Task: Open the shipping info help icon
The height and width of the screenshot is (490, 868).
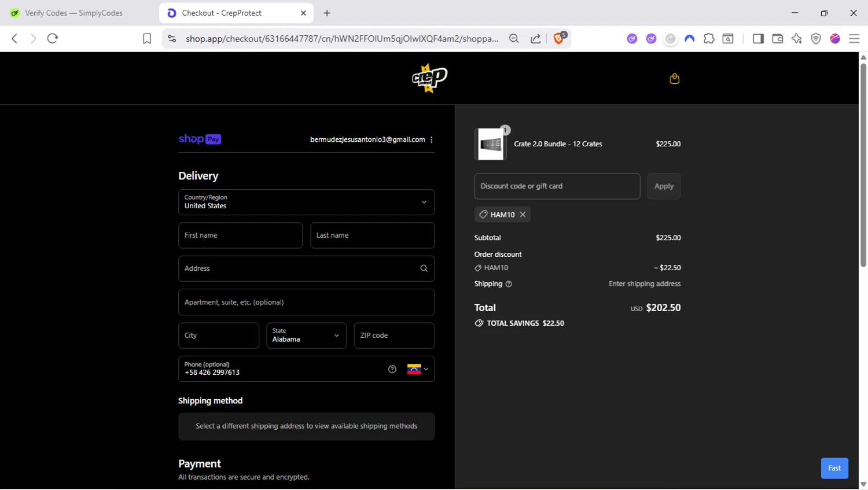Action: [x=509, y=284]
